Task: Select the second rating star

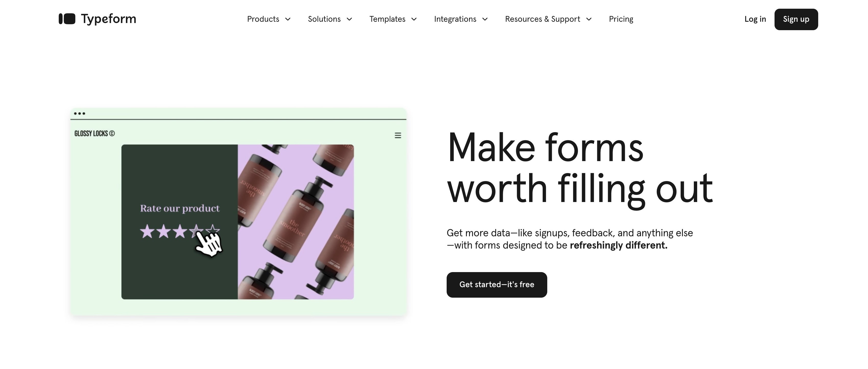Action: [x=163, y=231]
